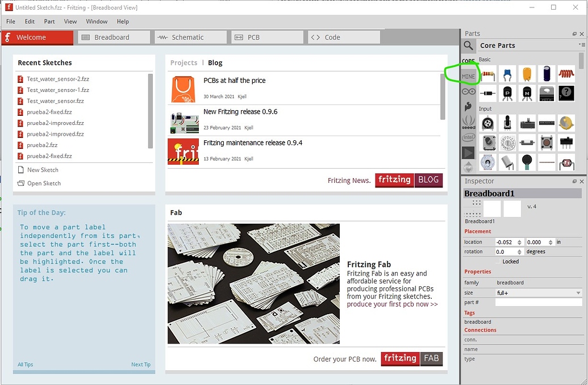The height and width of the screenshot is (385, 588).
Task: Edit the rotation value field
Action: (x=506, y=252)
